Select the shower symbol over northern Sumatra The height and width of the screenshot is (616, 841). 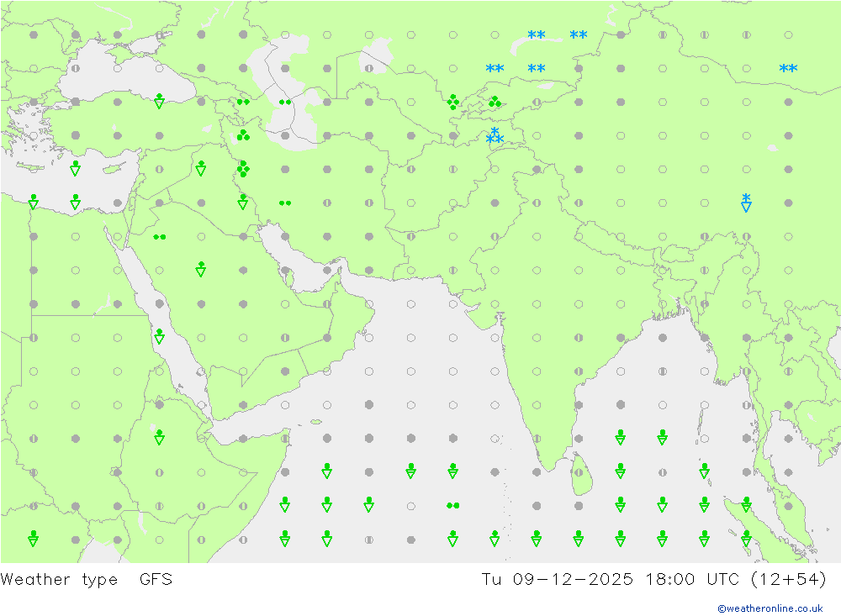click(x=746, y=504)
